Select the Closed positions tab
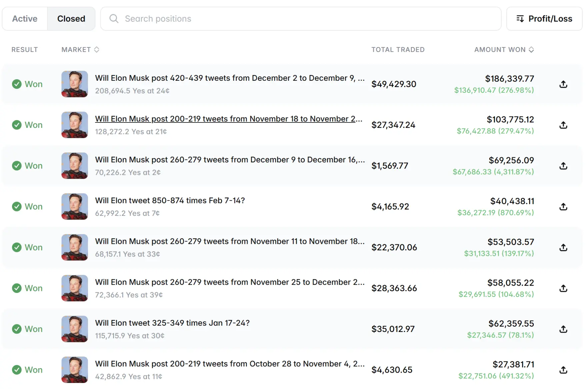This screenshot has width=588, height=389. [71, 19]
